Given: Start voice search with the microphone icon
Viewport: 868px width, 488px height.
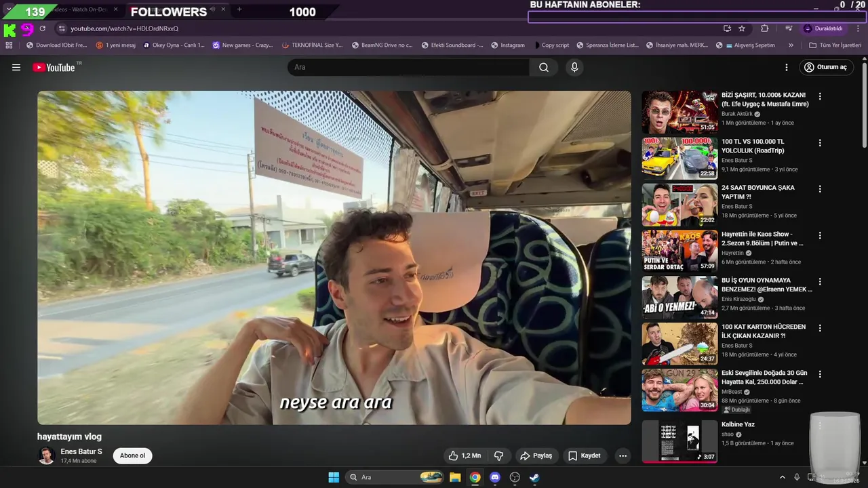Looking at the screenshot, I should click(x=574, y=67).
